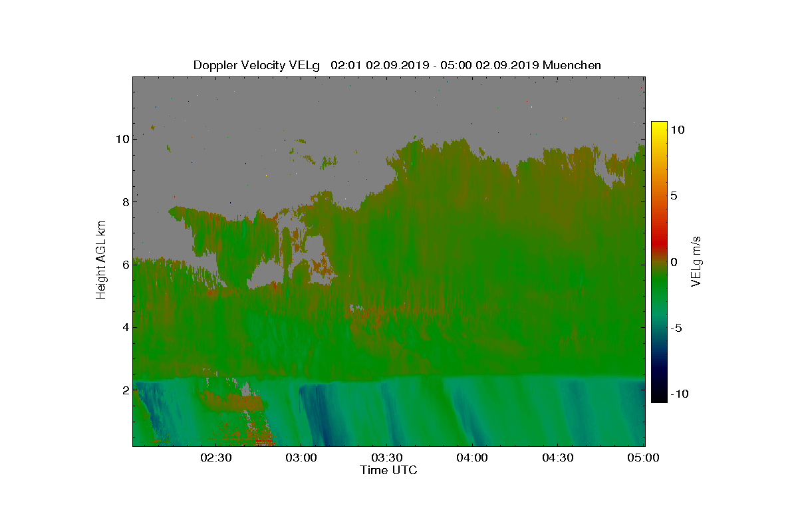Click the colorbar value 10
This screenshot has width=798, height=532.
point(678,131)
